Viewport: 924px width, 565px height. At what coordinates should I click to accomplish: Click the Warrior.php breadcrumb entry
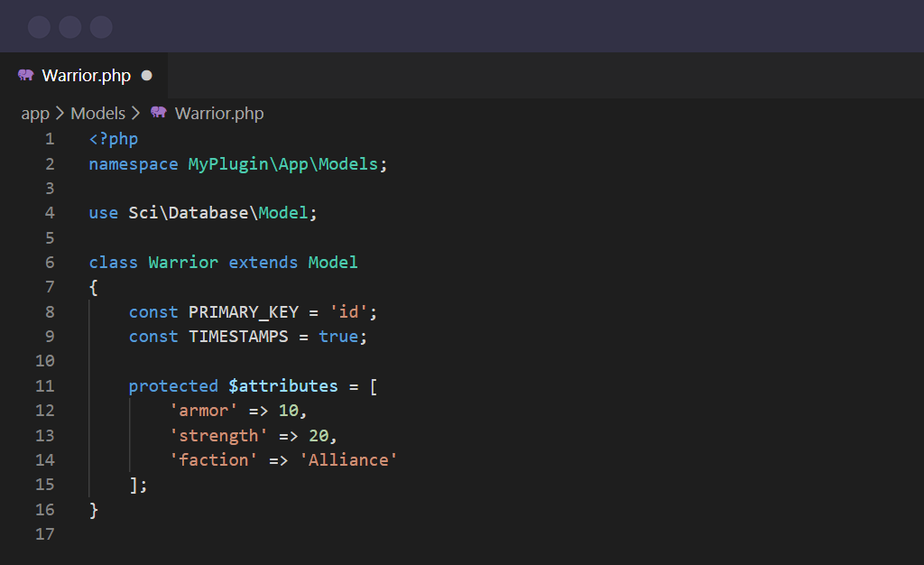coord(219,113)
